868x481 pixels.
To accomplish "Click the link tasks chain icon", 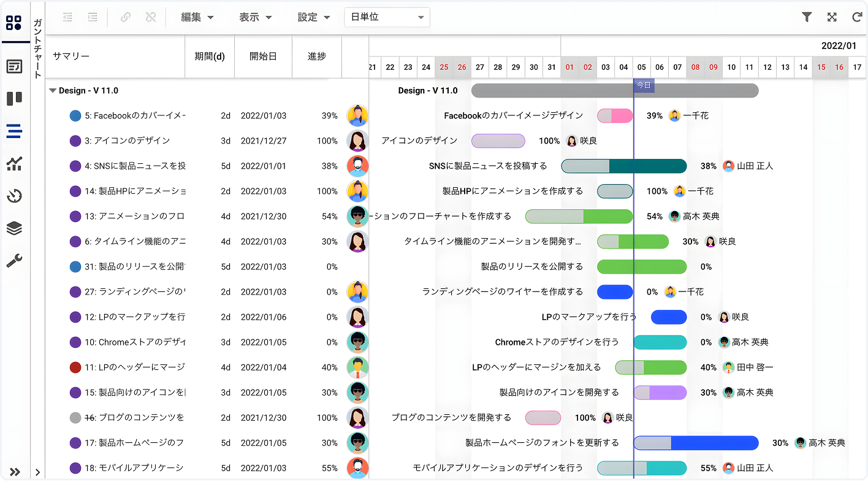I will coord(126,17).
